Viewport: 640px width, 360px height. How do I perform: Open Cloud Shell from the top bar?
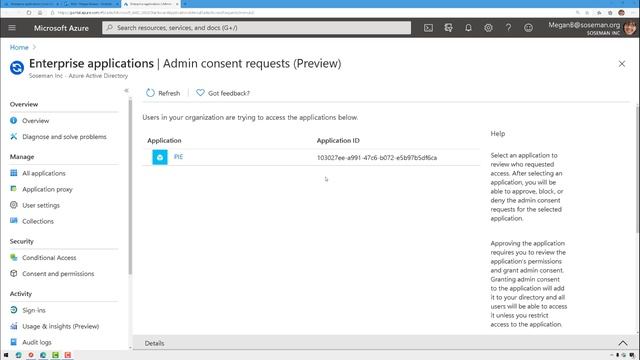(x=428, y=28)
